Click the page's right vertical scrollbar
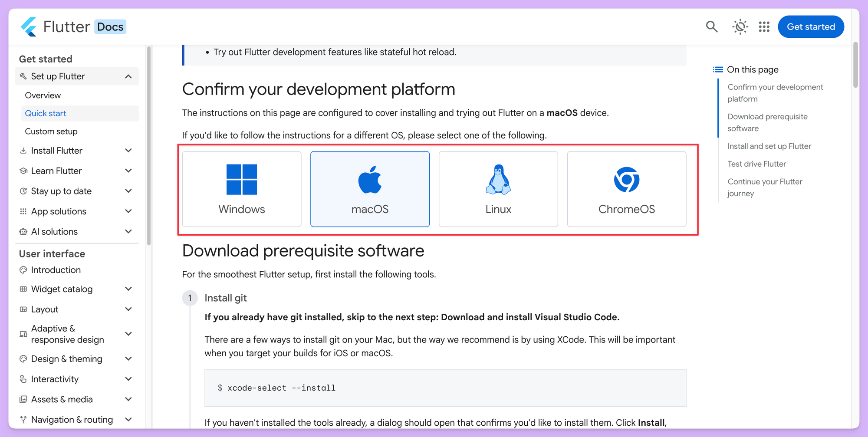868x437 pixels. (855, 65)
